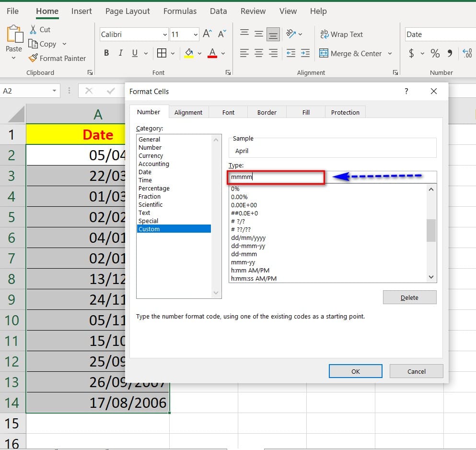This screenshot has width=476, height=450.
Task: Click the Orientation text angle icon
Action: pos(290,34)
